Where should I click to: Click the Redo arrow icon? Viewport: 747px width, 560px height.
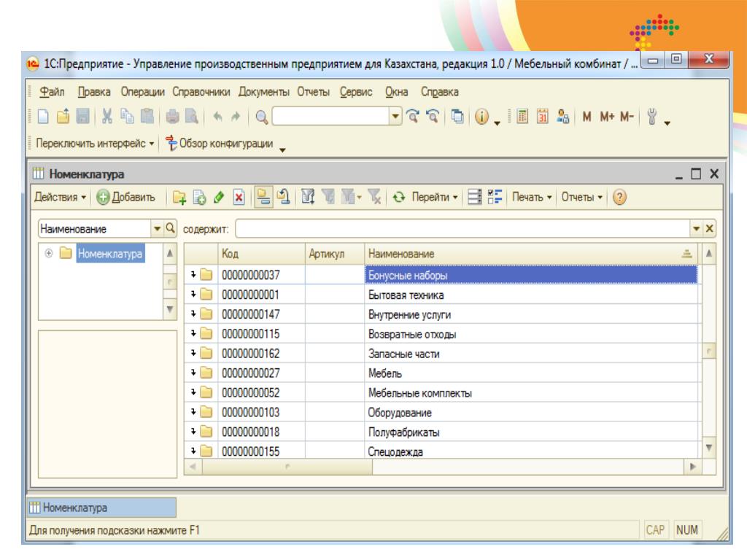click(236, 116)
